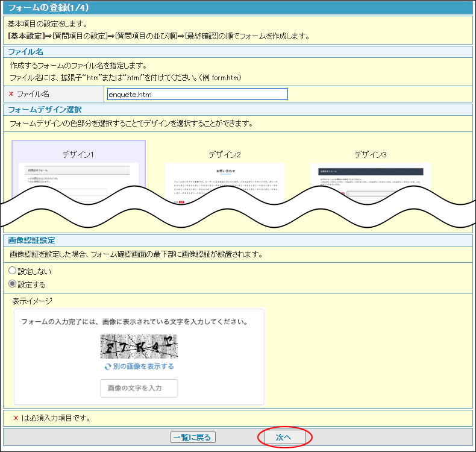476x452 pixels.
Task: Click the 別の画像を表示する link
Action: tap(143, 366)
